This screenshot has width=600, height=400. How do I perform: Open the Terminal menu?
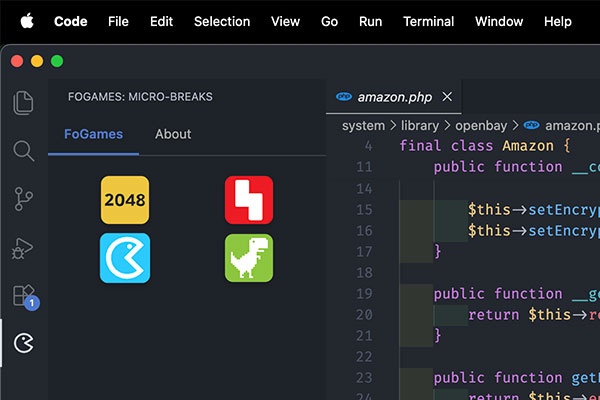click(x=430, y=21)
